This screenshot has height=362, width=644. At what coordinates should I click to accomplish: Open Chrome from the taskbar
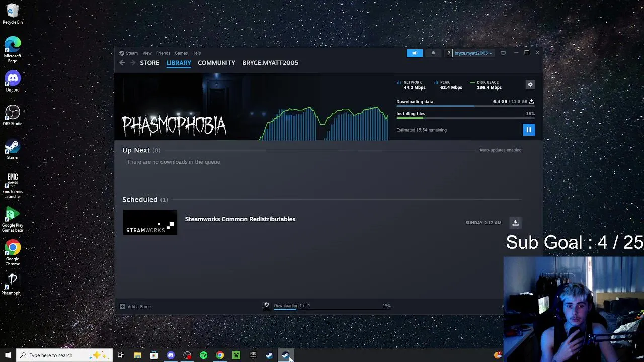pyautogui.click(x=220, y=355)
